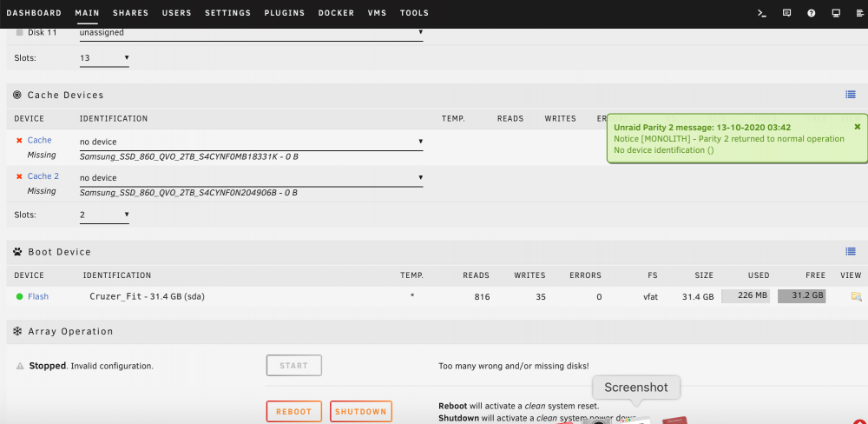
Task: Open Cache device selection dropdown
Action: click(252, 142)
